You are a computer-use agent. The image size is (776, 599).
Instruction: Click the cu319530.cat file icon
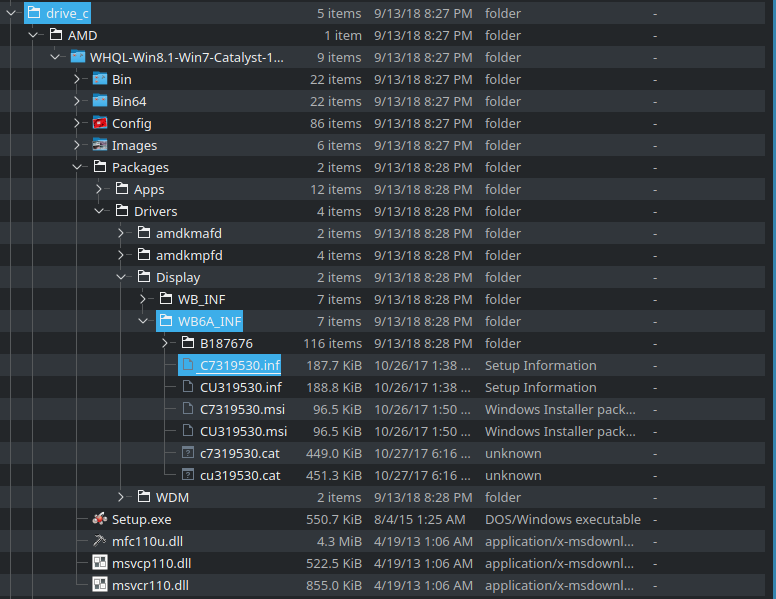pyautogui.click(x=188, y=475)
